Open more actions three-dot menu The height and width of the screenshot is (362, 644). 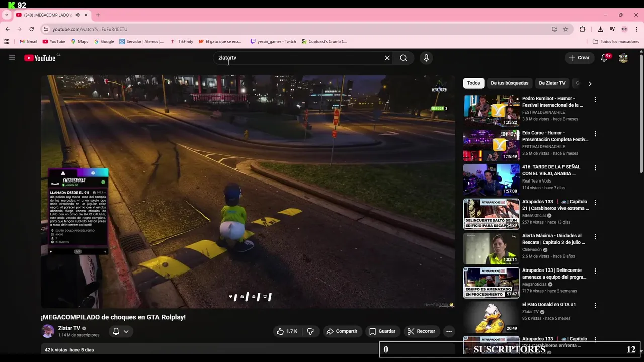click(x=449, y=331)
